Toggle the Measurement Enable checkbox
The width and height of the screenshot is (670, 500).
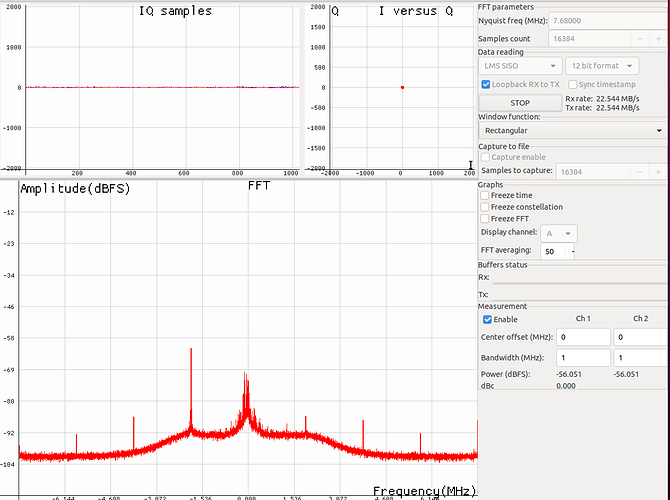point(487,319)
